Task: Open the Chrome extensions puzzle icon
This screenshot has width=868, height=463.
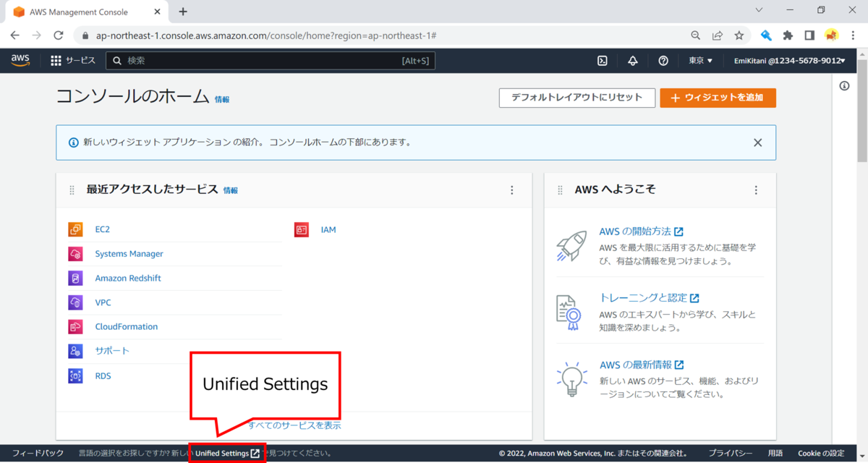Action: [788, 35]
